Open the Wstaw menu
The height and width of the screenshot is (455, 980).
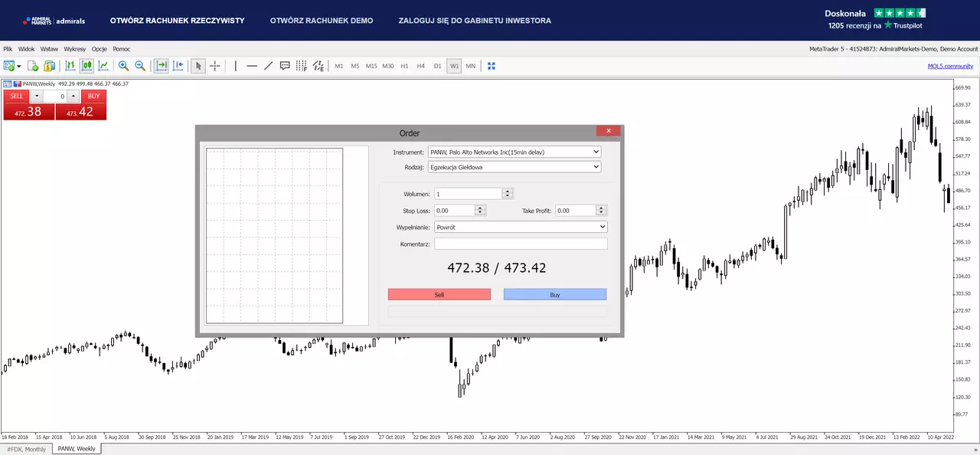(49, 49)
